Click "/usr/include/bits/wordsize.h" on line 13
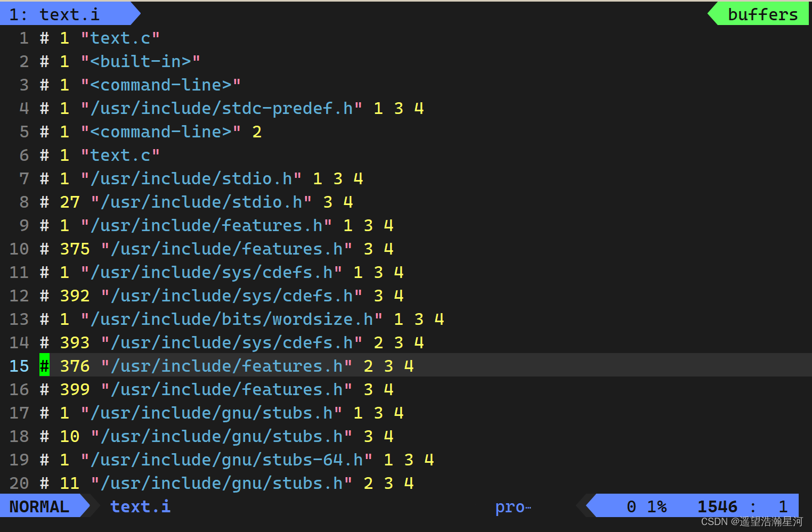The image size is (812, 532). [232, 319]
